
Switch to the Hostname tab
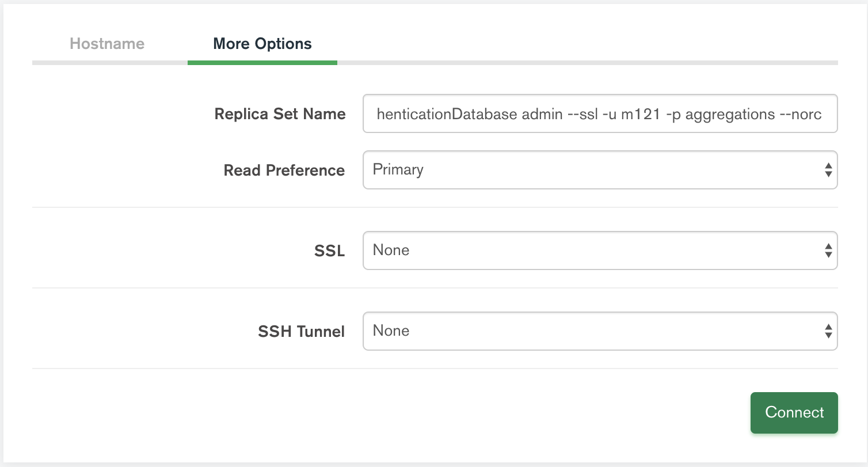107,44
